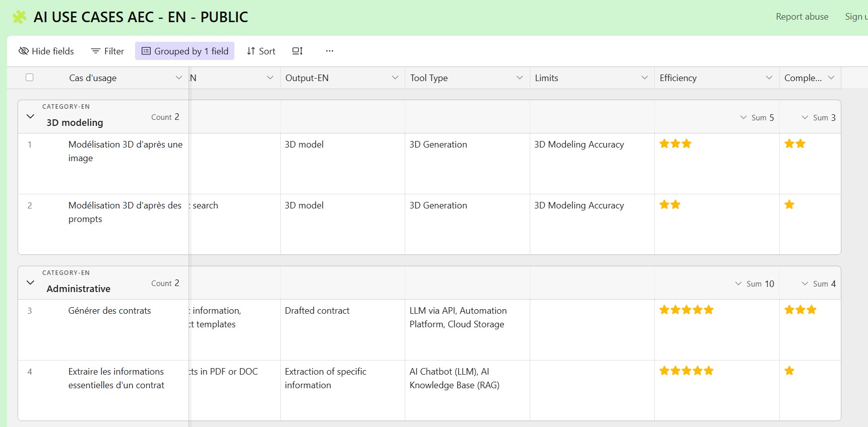The width and height of the screenshot is (868, 427).
Task: Click Hide fields button
Action: pos(46,51)
